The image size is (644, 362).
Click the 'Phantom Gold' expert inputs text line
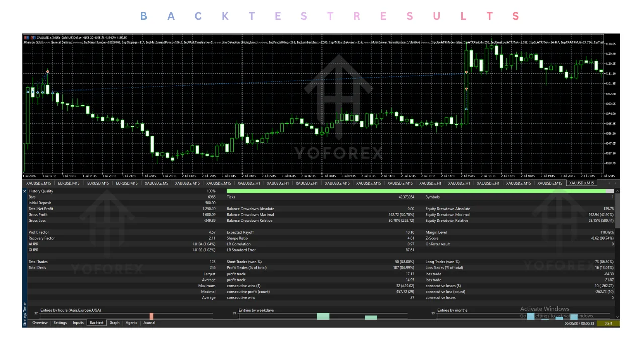point(313,42)
